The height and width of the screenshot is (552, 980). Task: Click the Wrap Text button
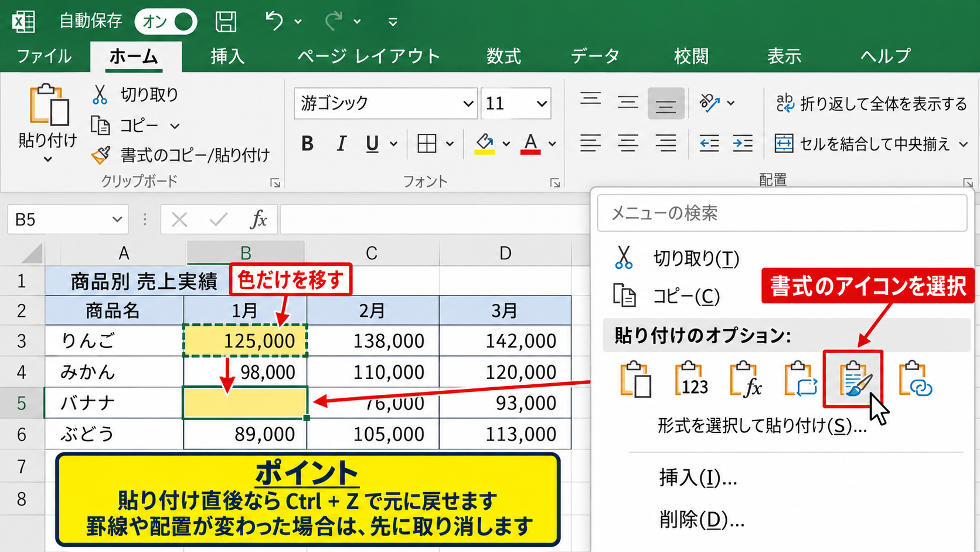872,104
